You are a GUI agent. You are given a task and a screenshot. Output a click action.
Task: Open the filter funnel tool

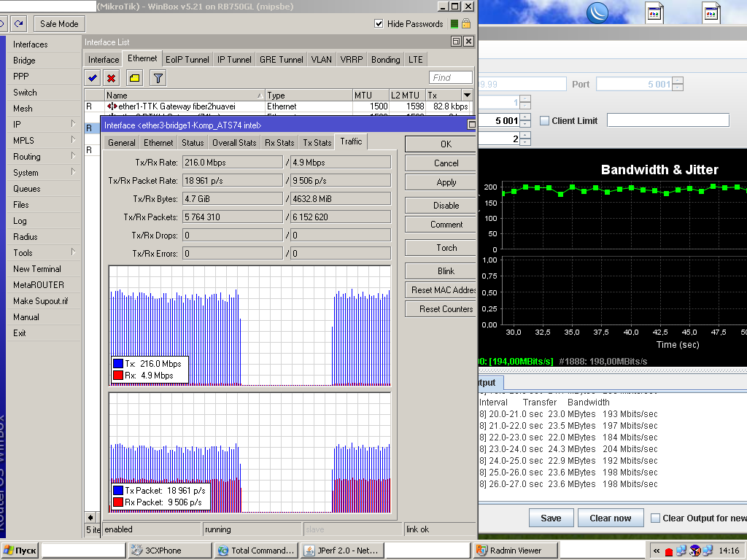[158, 78]
